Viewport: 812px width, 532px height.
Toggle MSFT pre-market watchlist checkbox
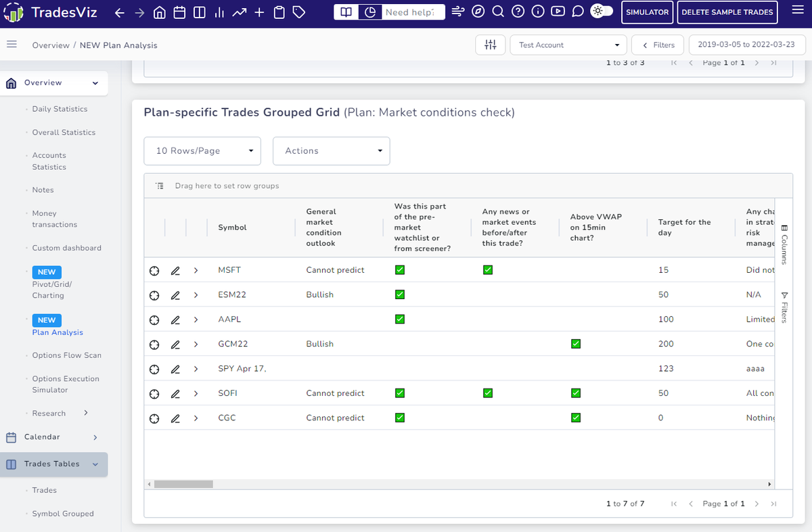[399, 270]
